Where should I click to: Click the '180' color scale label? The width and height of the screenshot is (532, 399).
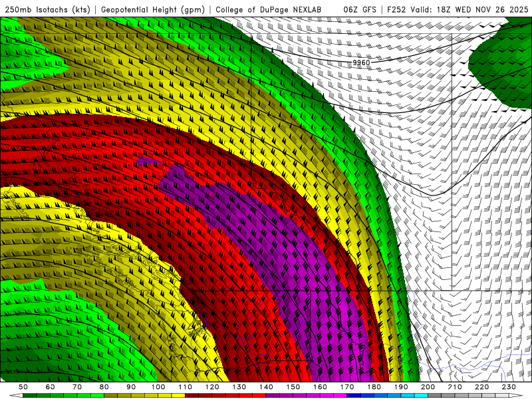click(374, 387)
